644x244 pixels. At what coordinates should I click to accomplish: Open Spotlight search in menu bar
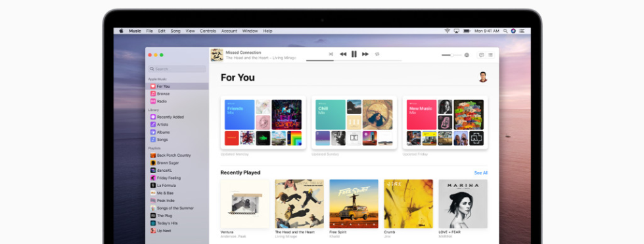[505, 31]
